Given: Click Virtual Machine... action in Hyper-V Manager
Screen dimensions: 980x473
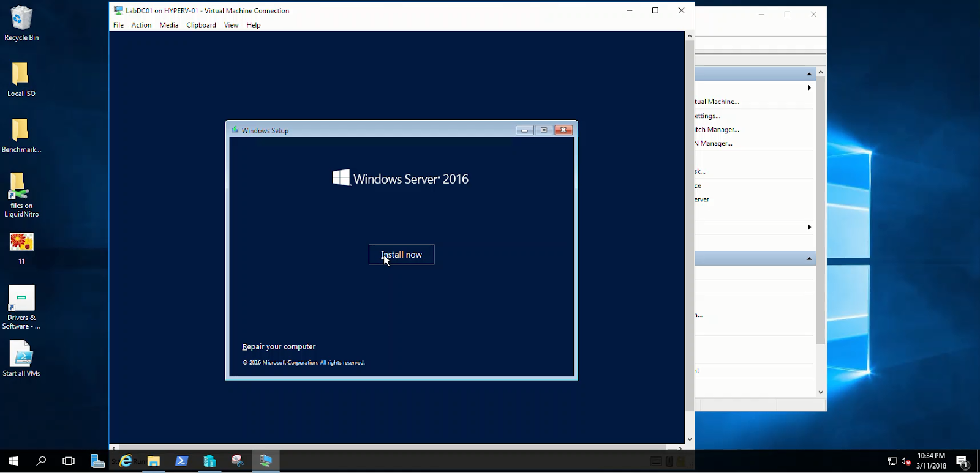Looking at the screenshot, I should 717,102.
